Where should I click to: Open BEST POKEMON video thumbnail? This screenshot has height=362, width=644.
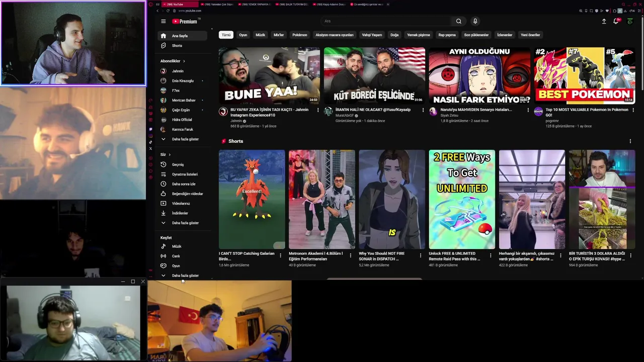585,75
